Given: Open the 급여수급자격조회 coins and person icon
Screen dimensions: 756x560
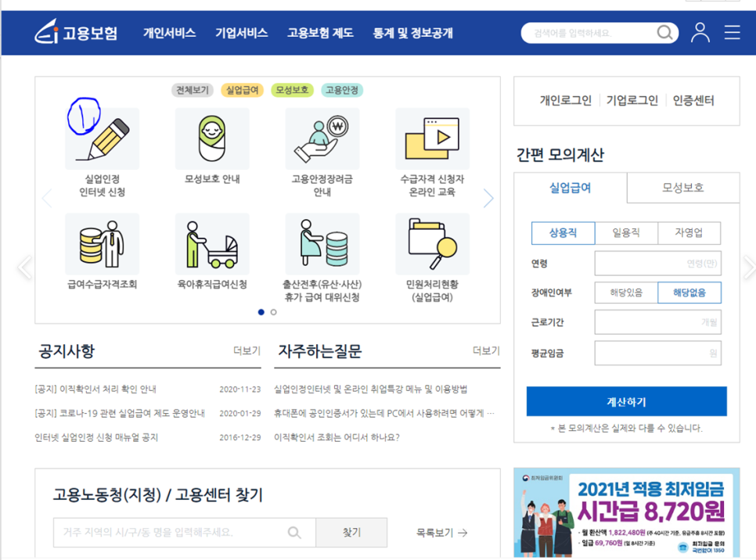Looking at the screenshot, I should pos(103,244).
